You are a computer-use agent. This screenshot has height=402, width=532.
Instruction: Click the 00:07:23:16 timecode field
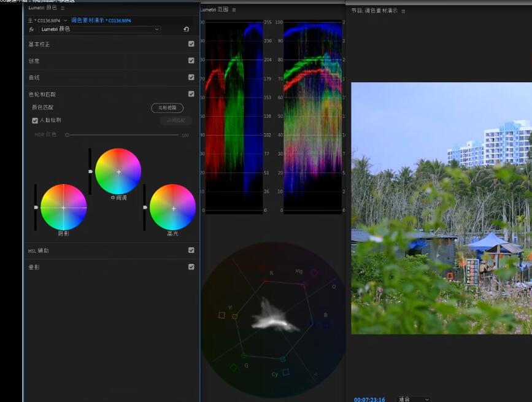coord(369,399)
